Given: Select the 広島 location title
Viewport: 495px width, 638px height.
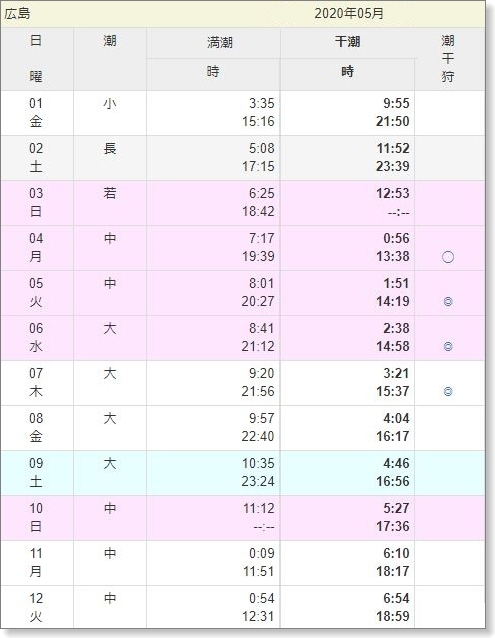Looking at the screenshot, I should (x=17, y=13).
